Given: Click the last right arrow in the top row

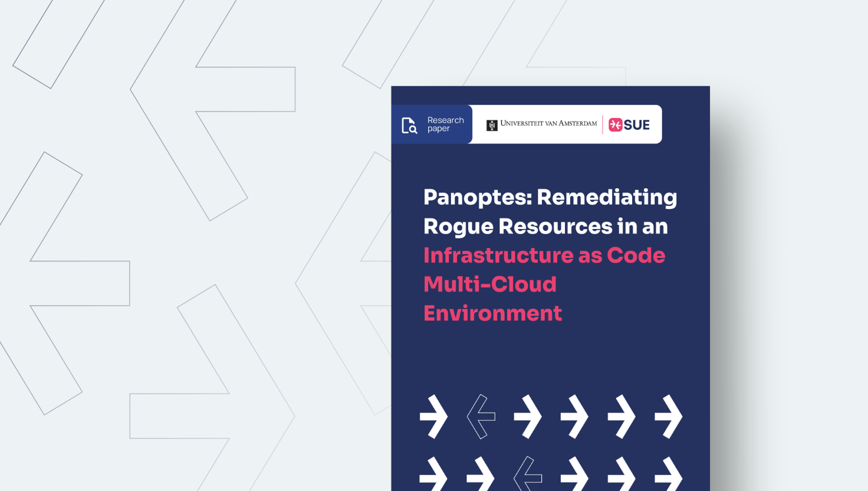Looking at the screenshot, I should point(669,417).
